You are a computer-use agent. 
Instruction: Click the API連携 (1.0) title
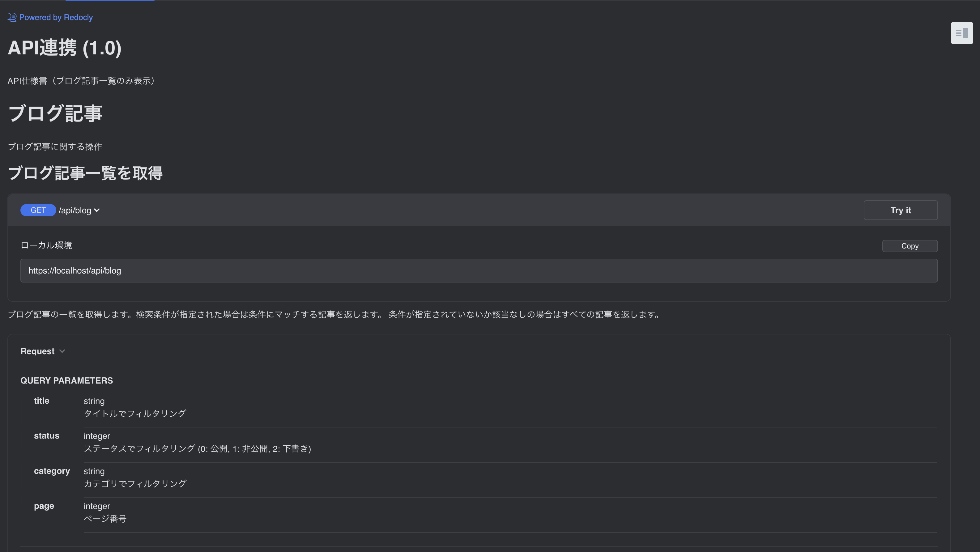(x=65, y=48)
